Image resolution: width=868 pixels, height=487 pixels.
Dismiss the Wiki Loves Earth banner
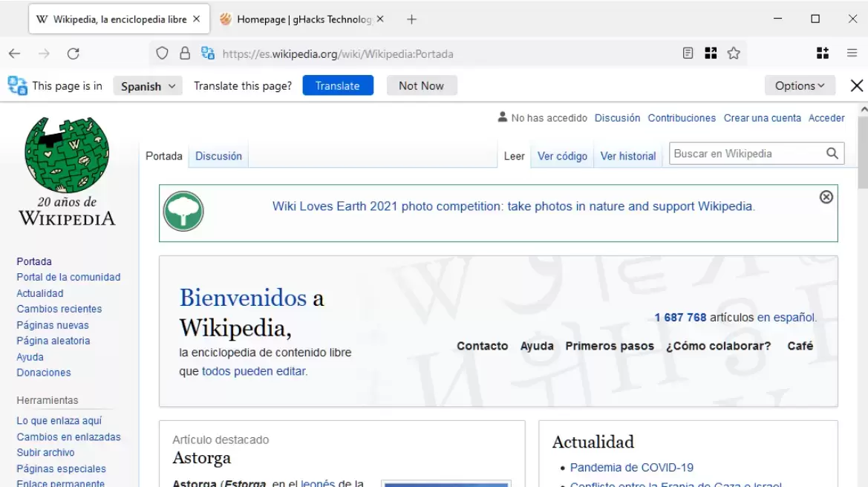click(826, 197)
